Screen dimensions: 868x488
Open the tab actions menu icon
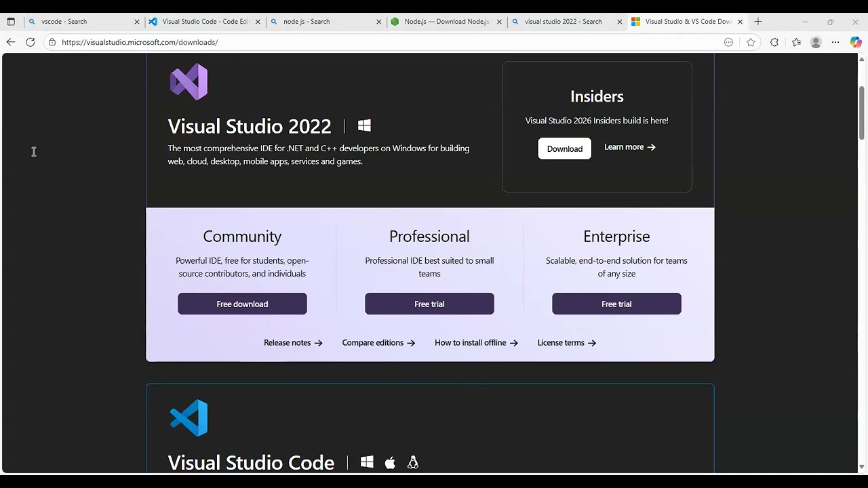click(x=11, y=22)
